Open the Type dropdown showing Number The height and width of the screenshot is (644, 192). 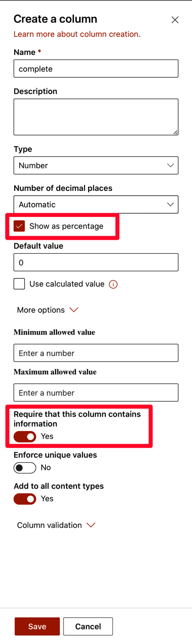[96, 165]
